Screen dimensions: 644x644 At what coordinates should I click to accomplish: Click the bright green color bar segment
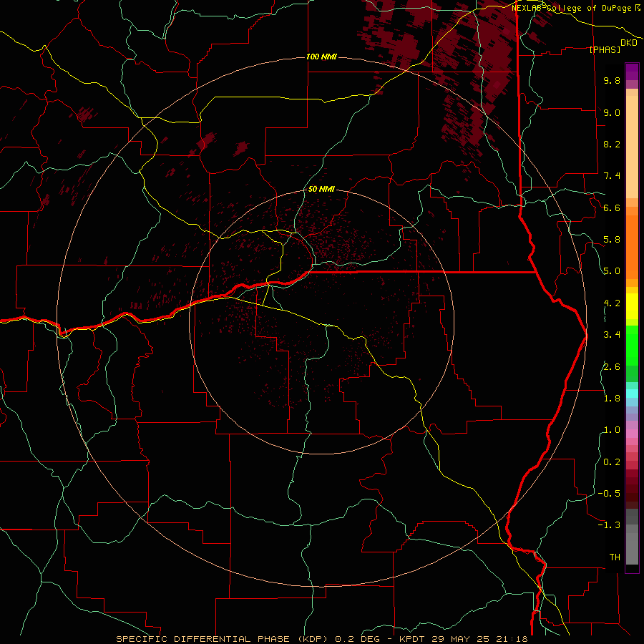tap(632, 345)
